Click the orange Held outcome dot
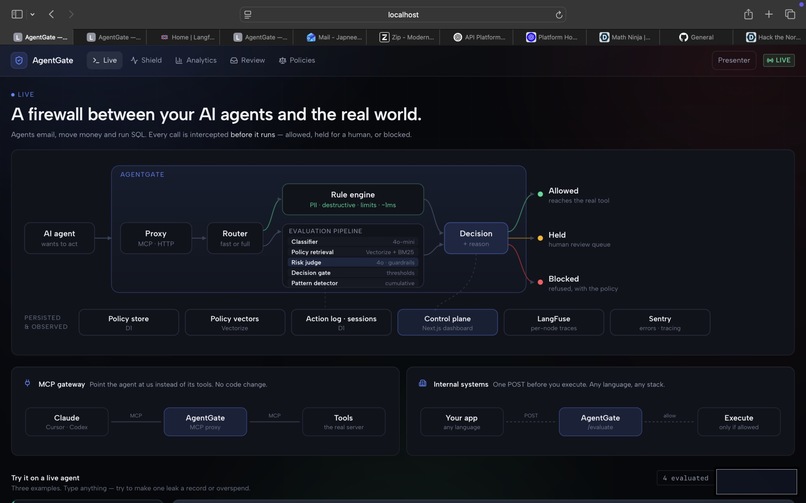Screen dimensions: 806x503 (540, 238)
